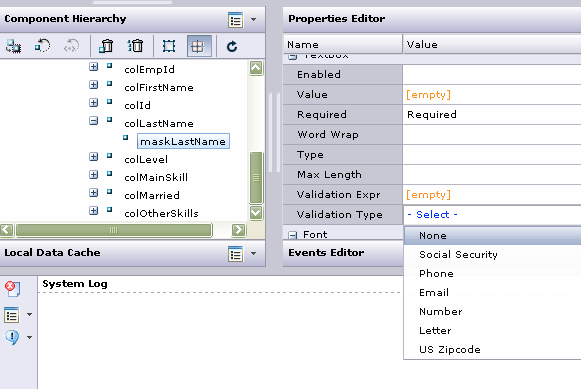The height and width of the screenshot is (389, 581).
Task: Expand the colId tree node
Action: tap(93, 103)
